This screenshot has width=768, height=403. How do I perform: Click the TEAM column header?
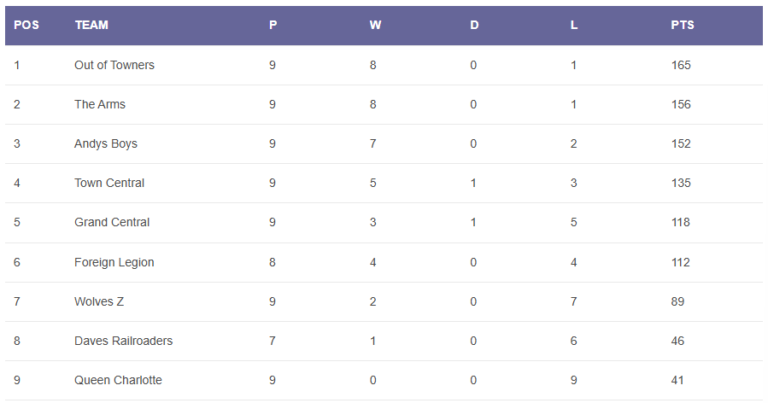92,25
